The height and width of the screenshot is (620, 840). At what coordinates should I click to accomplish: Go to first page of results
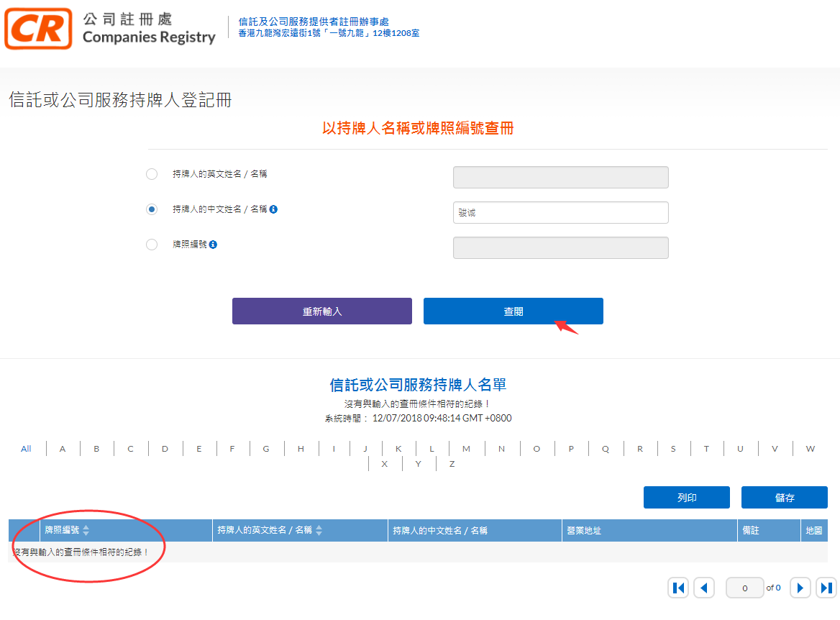click(x=678, y=588)
